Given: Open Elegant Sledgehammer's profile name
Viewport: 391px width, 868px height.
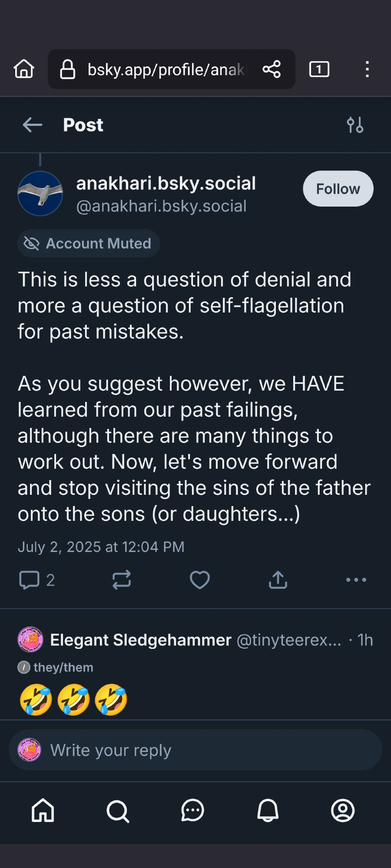Looking at the screenshot, I should 141,640.
